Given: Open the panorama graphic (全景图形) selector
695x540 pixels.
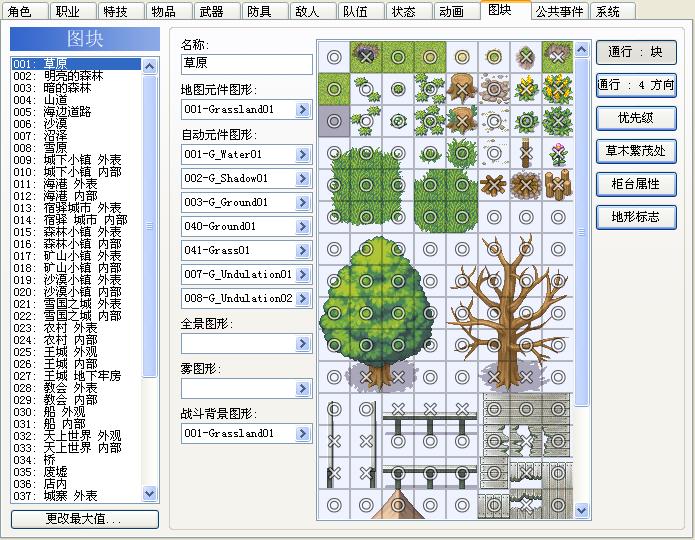Looking at the screenshot, I should [x=303, y=343].
